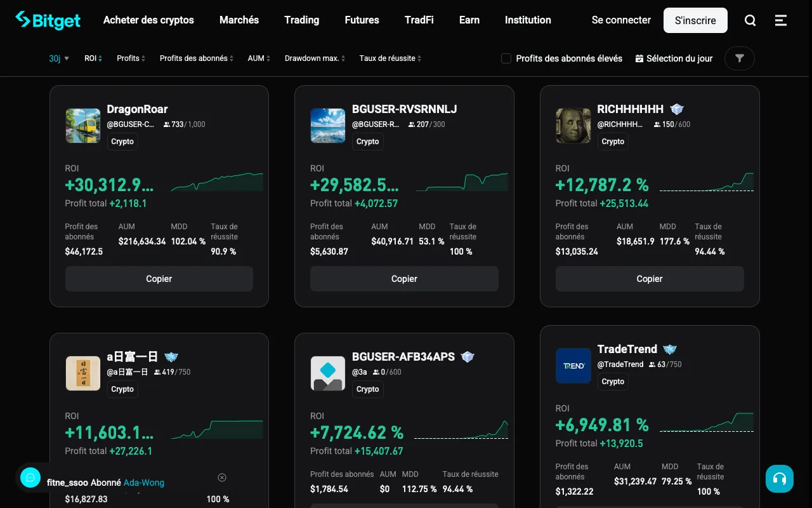Click the teal chat bubble notification icon

tap(30, 478)
